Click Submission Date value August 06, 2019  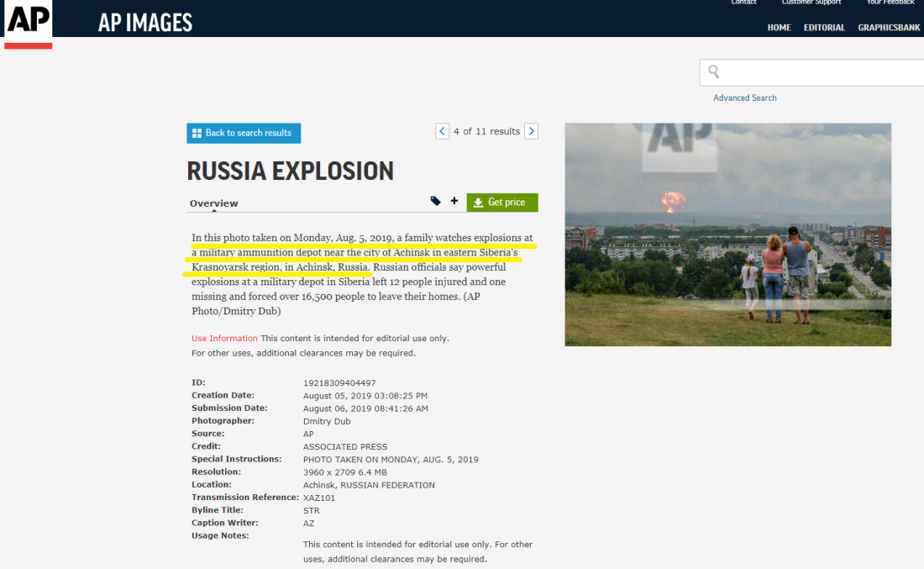[365, 408]
